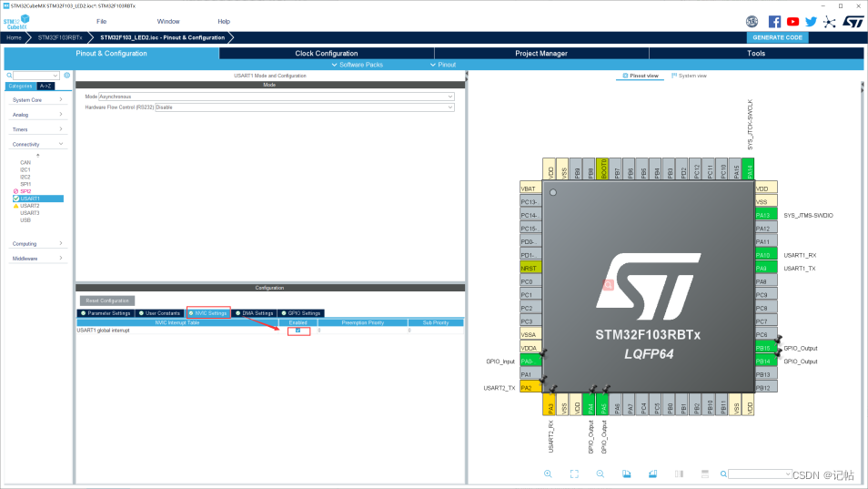Open the YouTube icon in header
The width and height of the screenshot is (868, 489).
click(792, 21)
